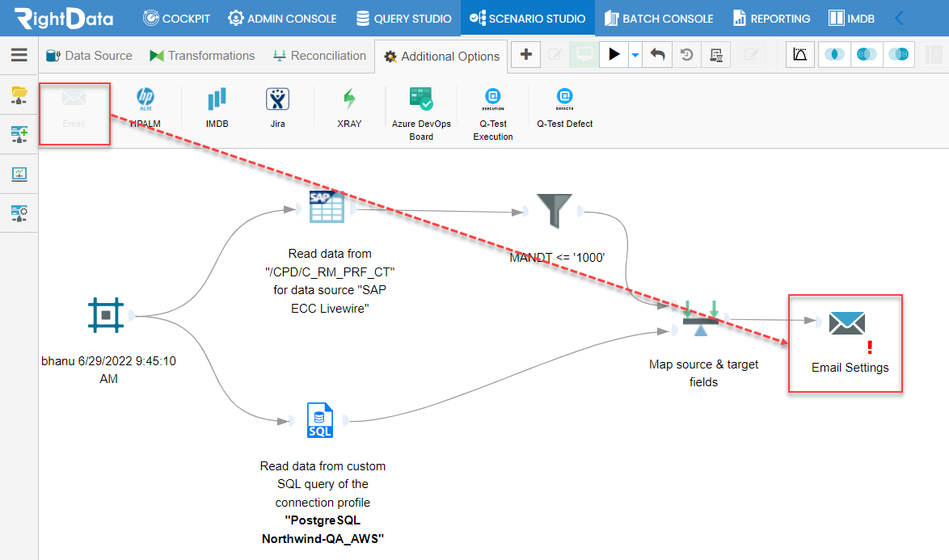Viewport: 949px width, 560px height.
Task: Click the "MANDT <= '1000'" filter label
Action: coord(557,258)
